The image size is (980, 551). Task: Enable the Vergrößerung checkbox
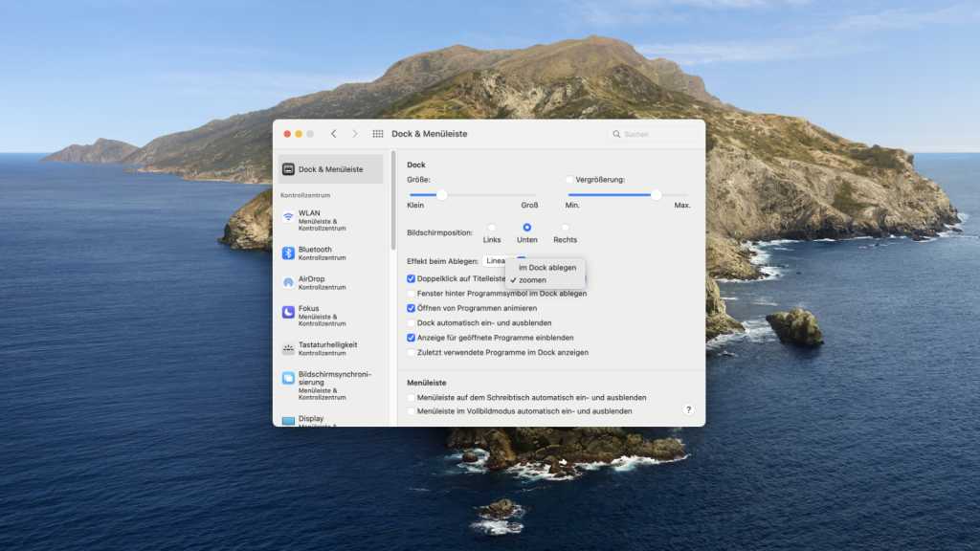569,179
